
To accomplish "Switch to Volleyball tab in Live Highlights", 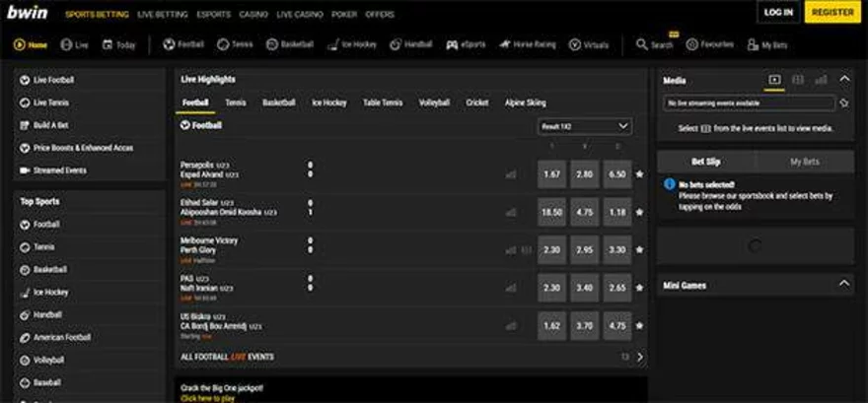I will point(434,102).
